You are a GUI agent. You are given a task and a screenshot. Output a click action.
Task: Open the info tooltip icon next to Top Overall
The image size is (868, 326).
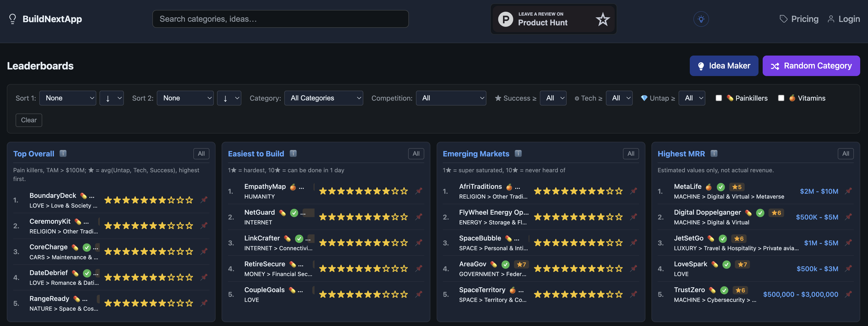click(63, 153)
